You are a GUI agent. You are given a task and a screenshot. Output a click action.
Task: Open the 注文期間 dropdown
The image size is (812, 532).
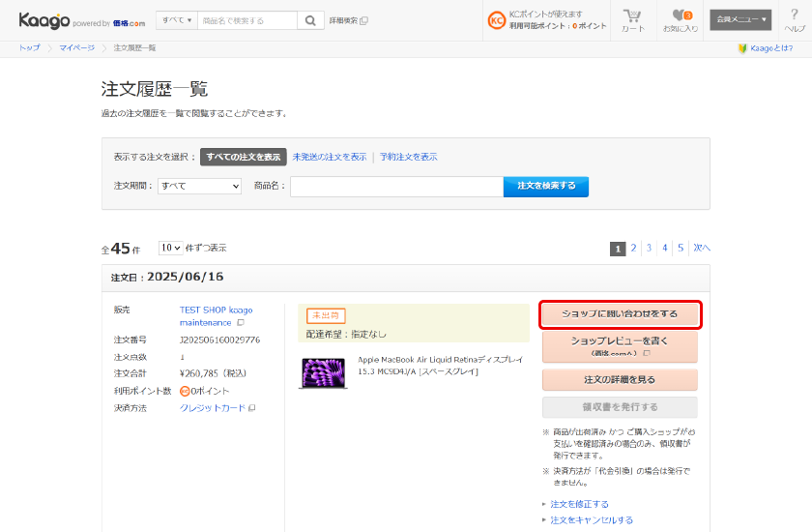pos(199,186)
